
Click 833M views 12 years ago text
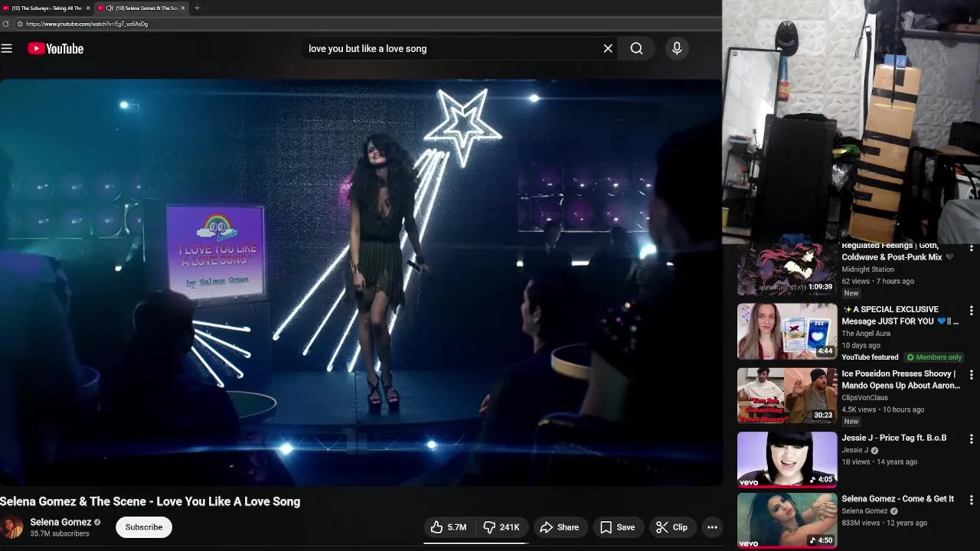pos(884,523)
